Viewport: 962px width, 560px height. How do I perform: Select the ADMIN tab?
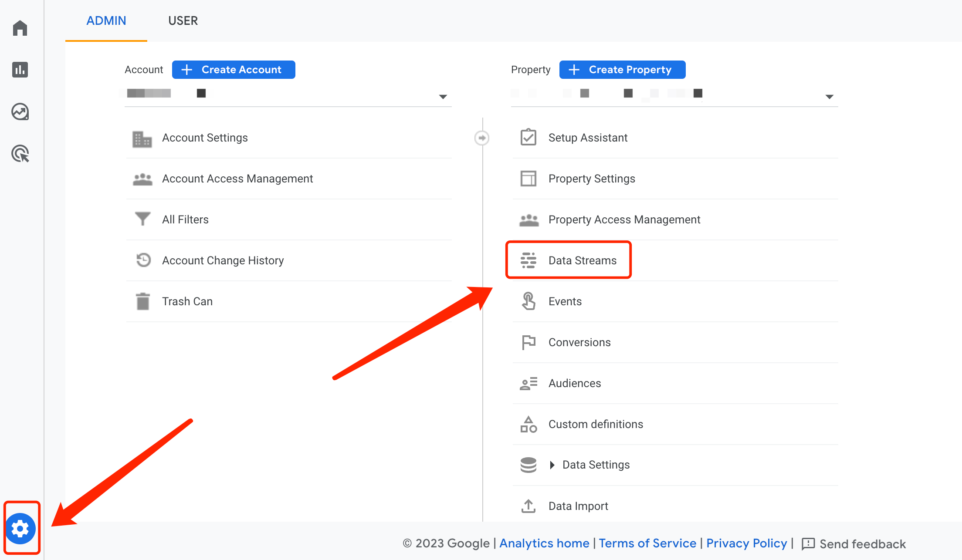tap(106, 20)
